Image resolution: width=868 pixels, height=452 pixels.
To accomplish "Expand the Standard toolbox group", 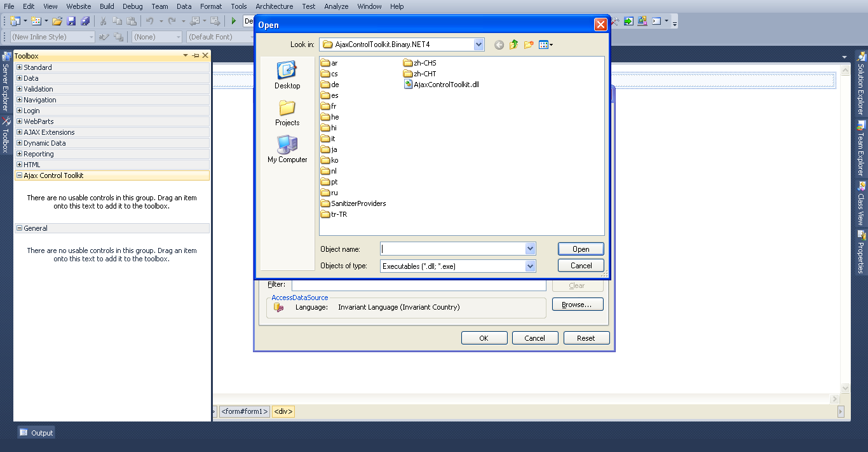I will click(19, 67).
